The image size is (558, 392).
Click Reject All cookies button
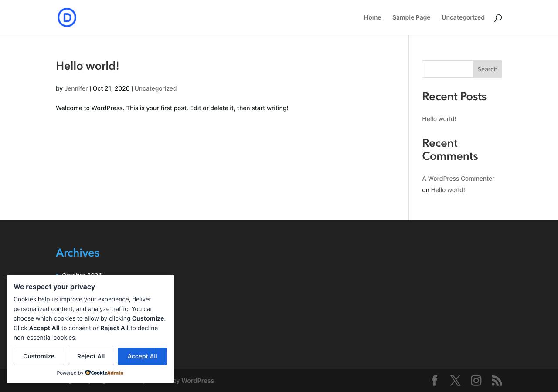[91, 356]
